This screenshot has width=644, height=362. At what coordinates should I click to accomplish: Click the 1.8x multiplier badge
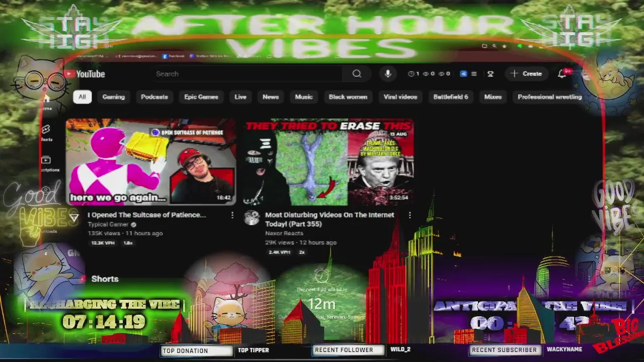click(128, 243)
